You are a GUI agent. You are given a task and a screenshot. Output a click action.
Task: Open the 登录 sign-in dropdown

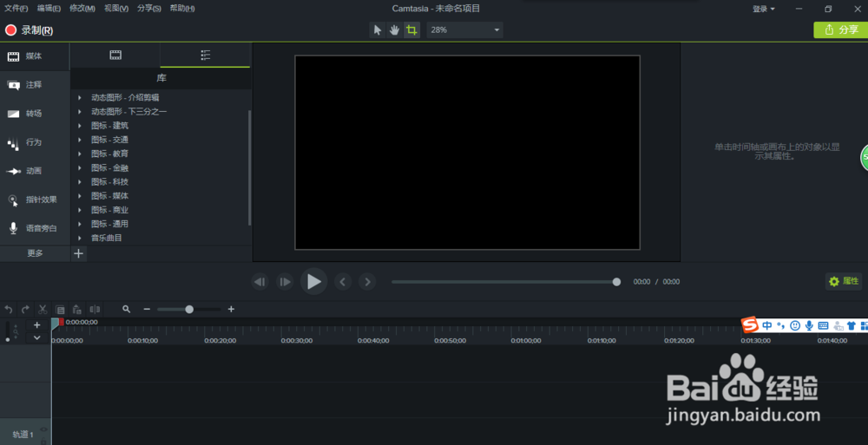point(763,9)
